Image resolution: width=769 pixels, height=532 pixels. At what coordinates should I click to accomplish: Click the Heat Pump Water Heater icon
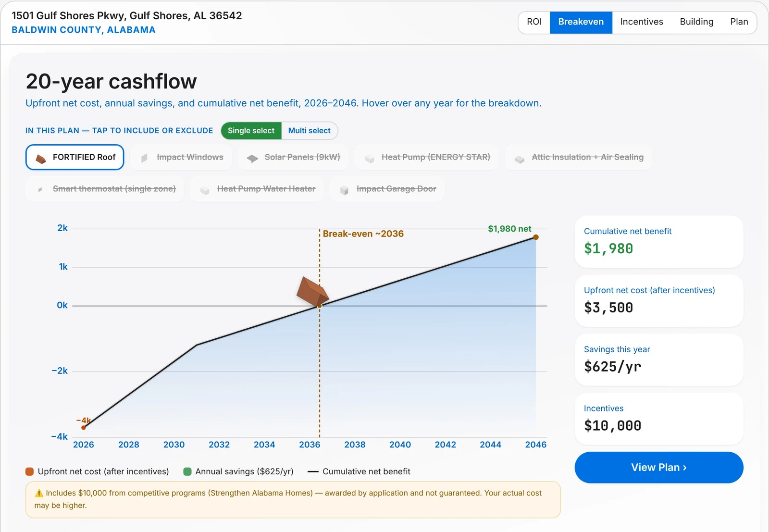(x=205, y=190)
